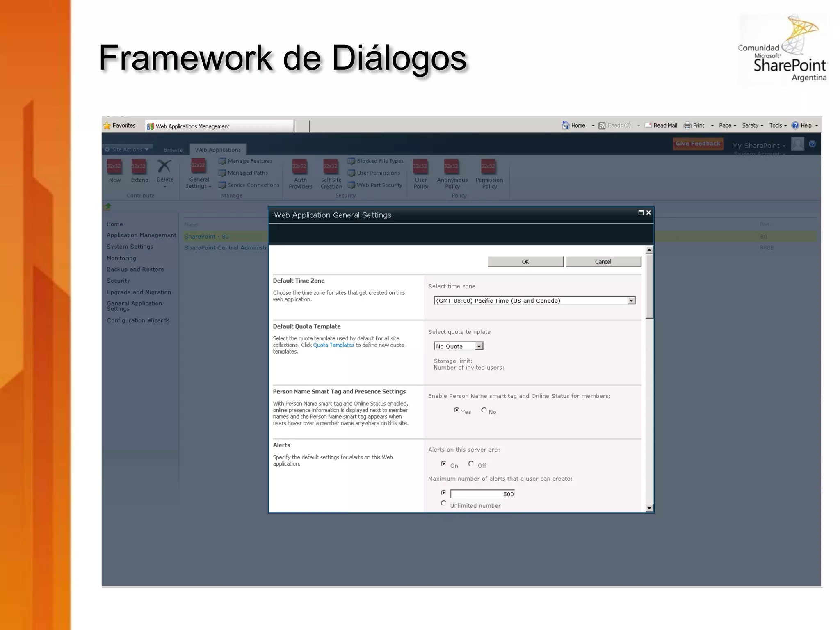Click the dialog scrollbar thumb
The image size is (840, 630).
649,286
